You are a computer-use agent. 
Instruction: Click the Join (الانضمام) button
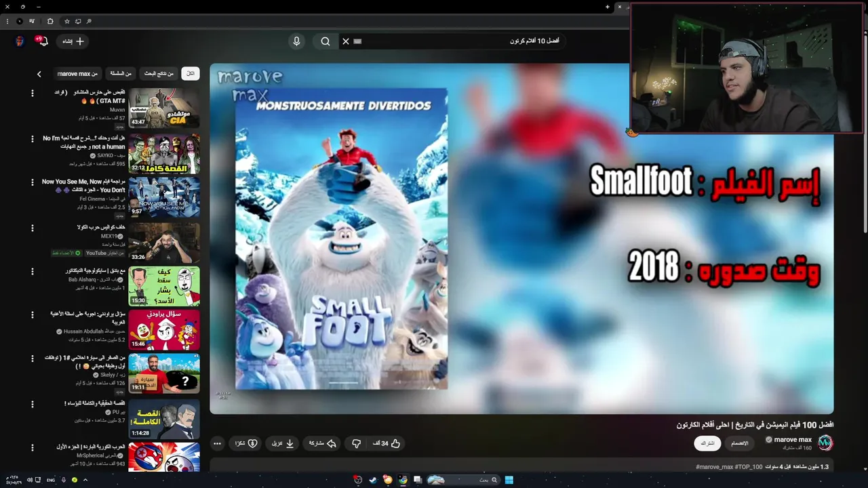click(x=740, y=443)
